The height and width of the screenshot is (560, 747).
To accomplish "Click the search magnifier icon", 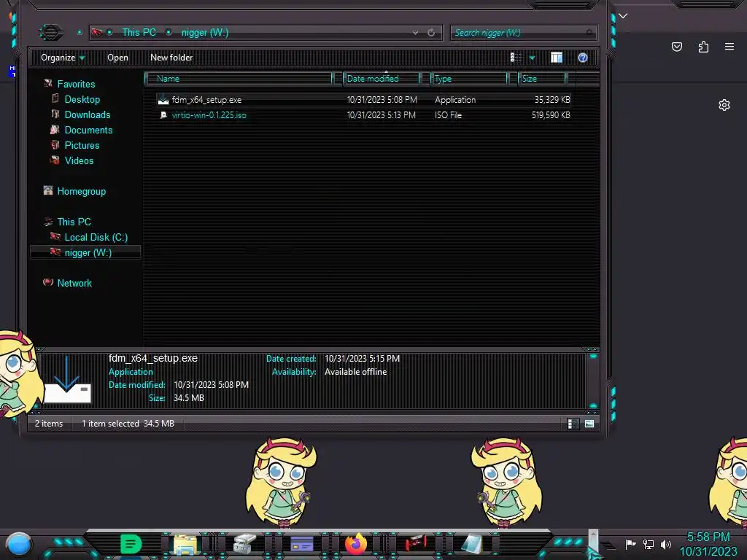I will (589, 32).
